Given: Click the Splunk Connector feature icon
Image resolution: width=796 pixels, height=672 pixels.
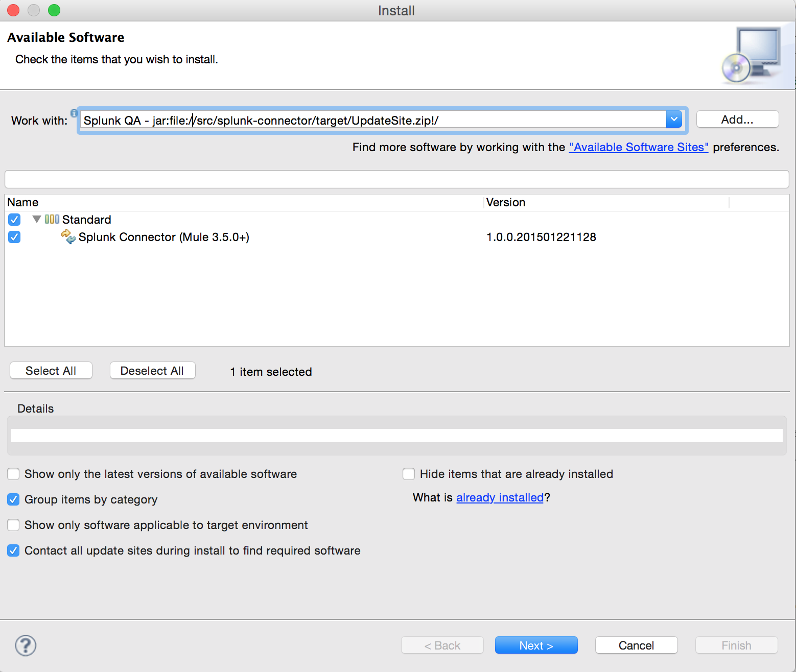Looking at the screenshot, I should [68, 237].
